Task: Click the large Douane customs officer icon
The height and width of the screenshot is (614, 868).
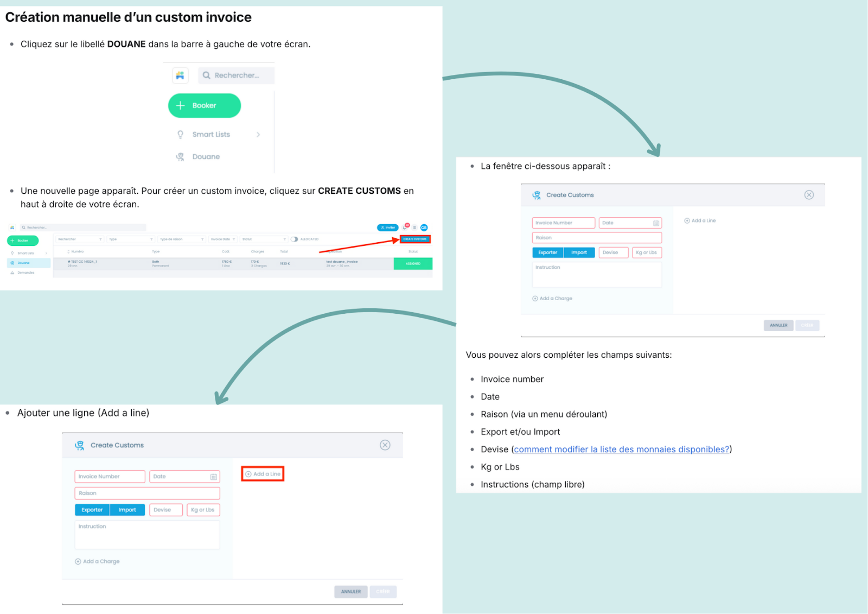Action: [x=180, y=157]
